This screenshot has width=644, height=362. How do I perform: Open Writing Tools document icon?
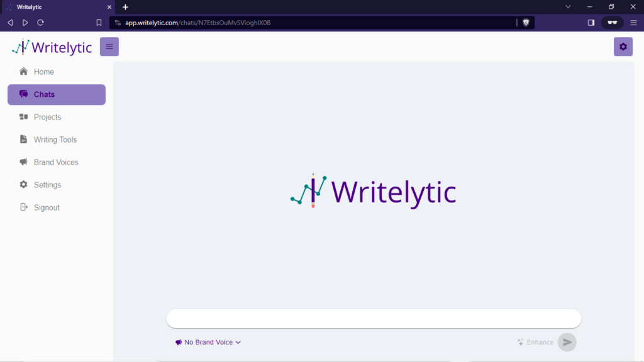pos(24,140)
